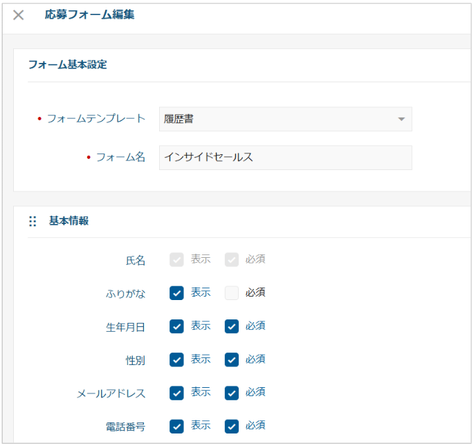
Task: Toggle 必須 checkbox for 電話番号
Action: tap(232, 427)
